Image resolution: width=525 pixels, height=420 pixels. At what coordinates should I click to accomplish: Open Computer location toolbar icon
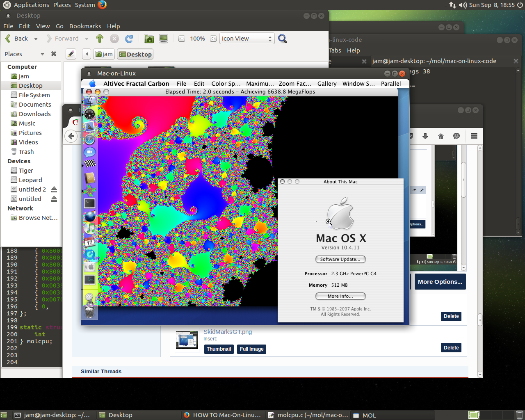click(x=164, y=39)
